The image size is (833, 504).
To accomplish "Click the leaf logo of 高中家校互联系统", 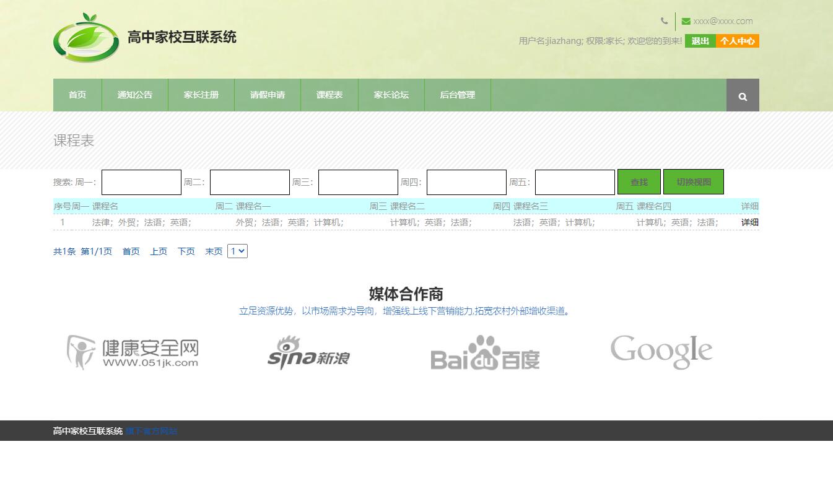I will tap(86, 38).
